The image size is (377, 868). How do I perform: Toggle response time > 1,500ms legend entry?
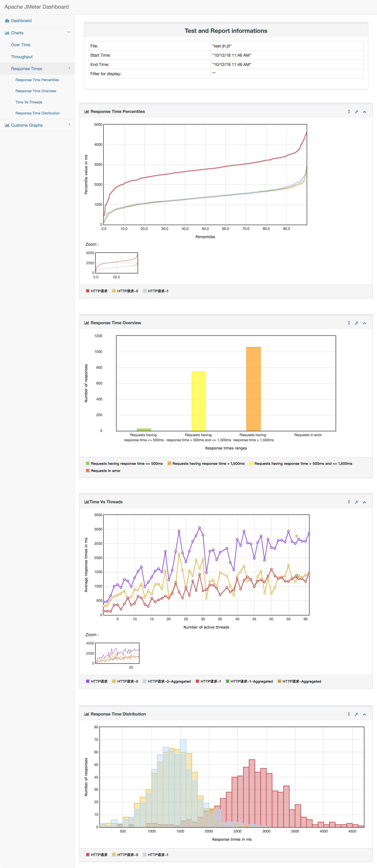(x=206, y=463)
